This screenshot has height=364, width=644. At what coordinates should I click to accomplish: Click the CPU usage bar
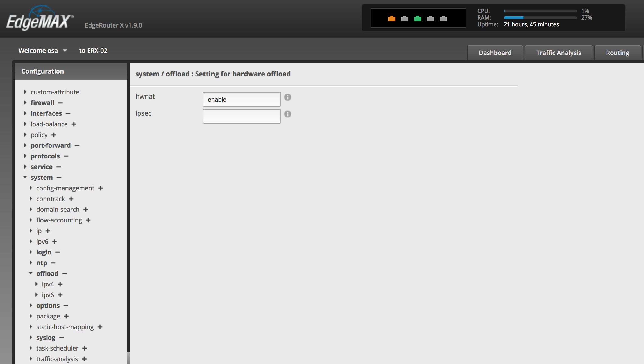[x=540, y=11]
